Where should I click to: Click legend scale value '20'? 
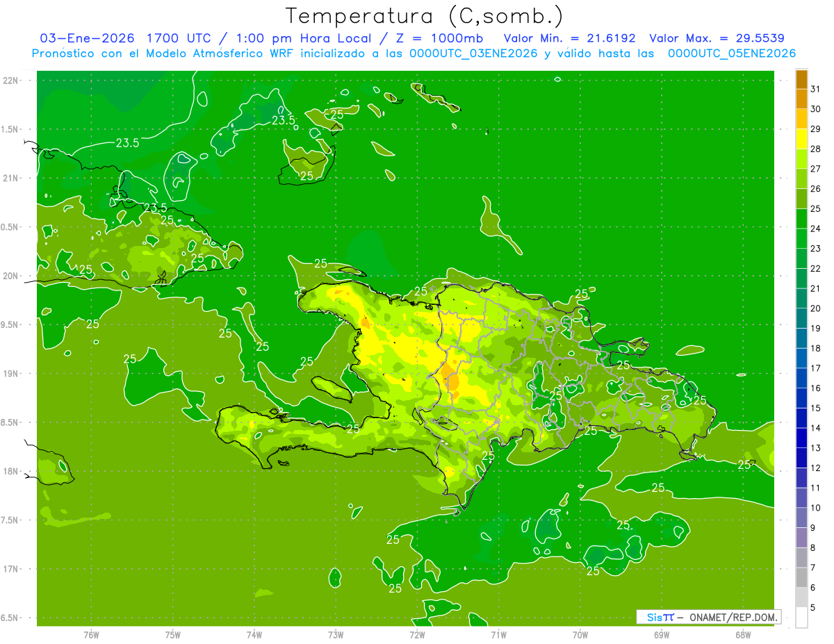click(x=815, y=308)
